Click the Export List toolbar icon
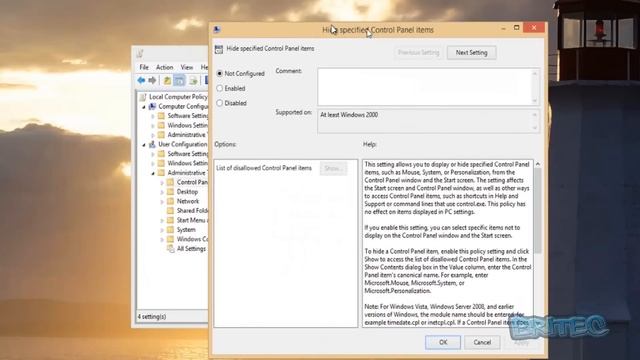The height and width of the screenshot is (360, 640). [x=193, y=80]
